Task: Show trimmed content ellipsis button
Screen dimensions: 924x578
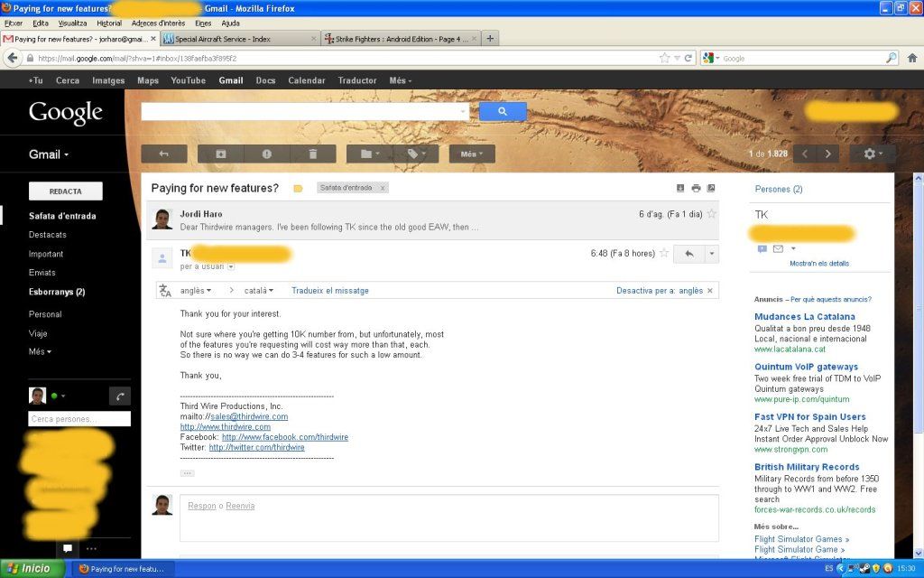Action: [x=187, y=473]
